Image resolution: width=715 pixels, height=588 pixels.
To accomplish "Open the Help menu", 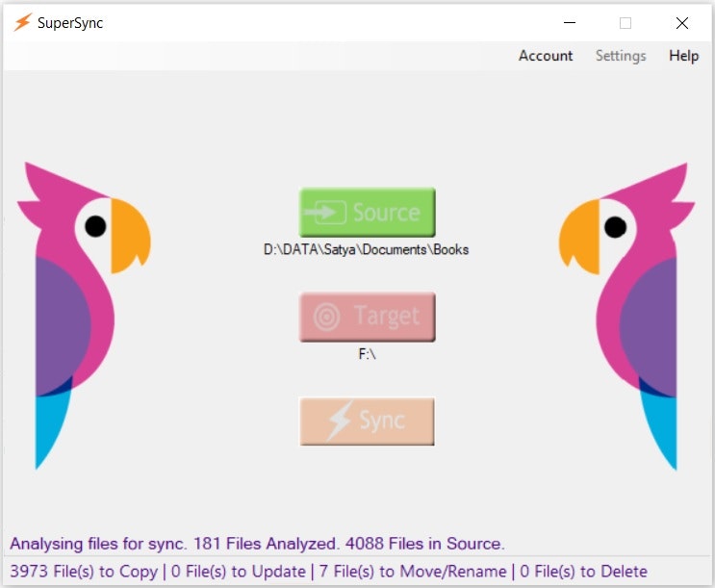I will (x=683, y=56).
